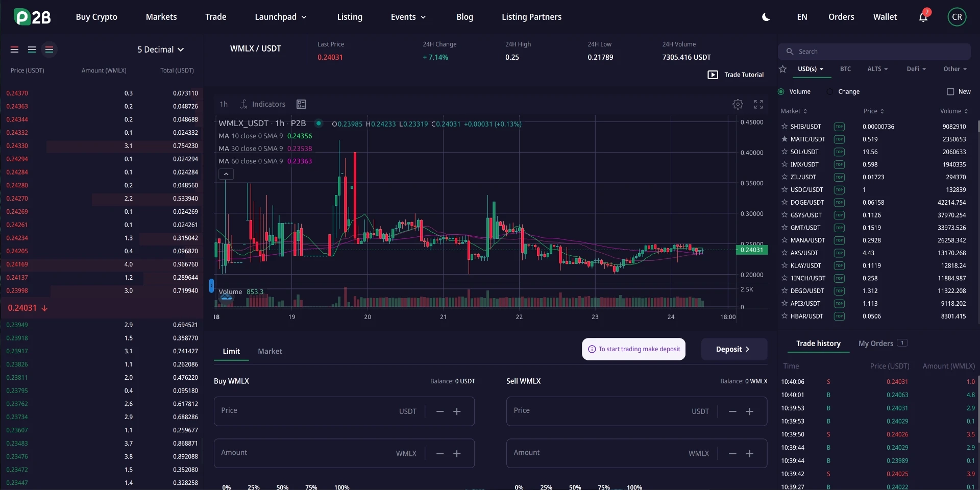Sort by Market column header
Viewport: 980px width, 490px height.
coord(794,111)
